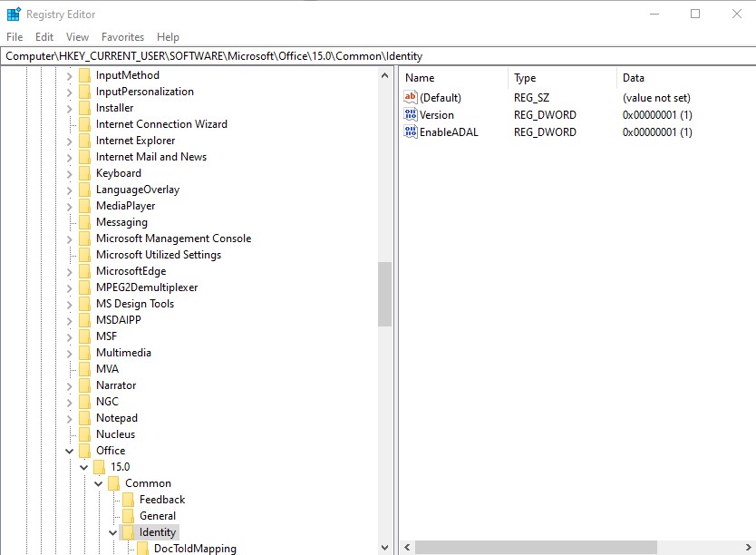Open the Edit menu
This screenshot has height=555, width=756.
pos(44,37)
